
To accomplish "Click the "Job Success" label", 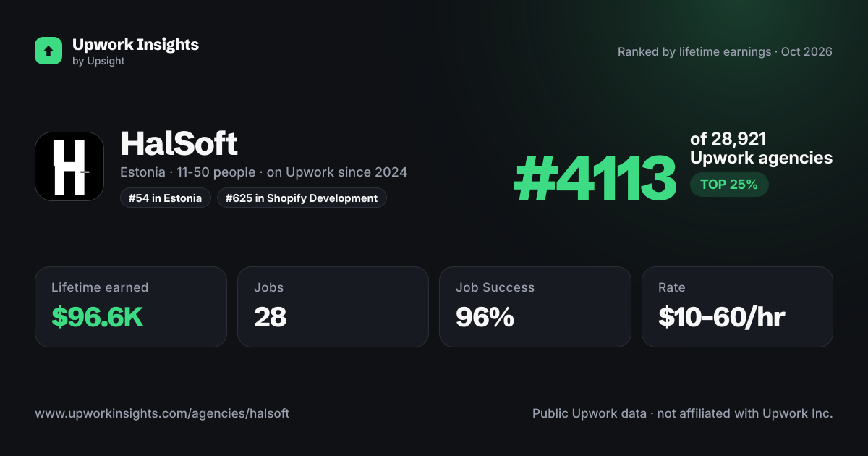I will pos(495,287).
